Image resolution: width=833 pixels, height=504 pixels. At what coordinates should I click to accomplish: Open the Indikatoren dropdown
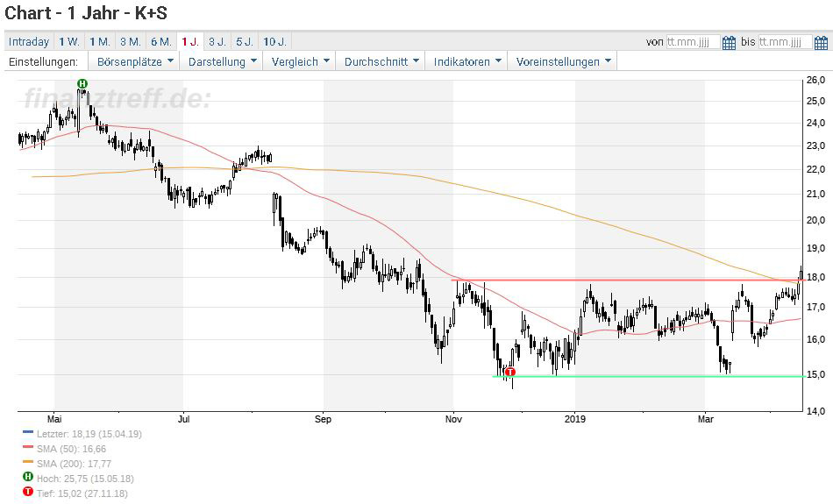click(467, 61)
